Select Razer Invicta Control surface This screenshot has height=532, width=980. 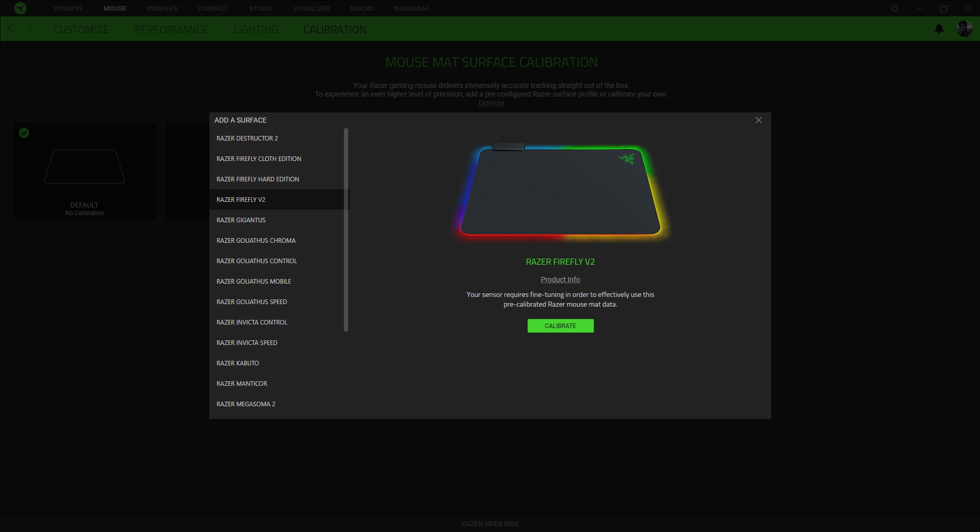tap(277, 322)
